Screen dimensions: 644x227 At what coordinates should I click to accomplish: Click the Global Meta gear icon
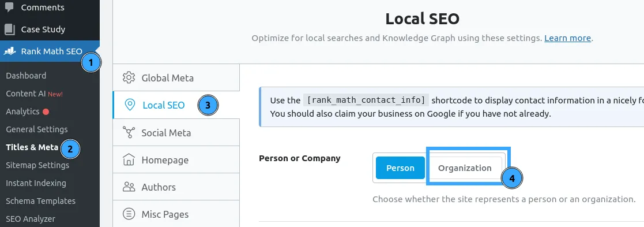pos(129,77)
